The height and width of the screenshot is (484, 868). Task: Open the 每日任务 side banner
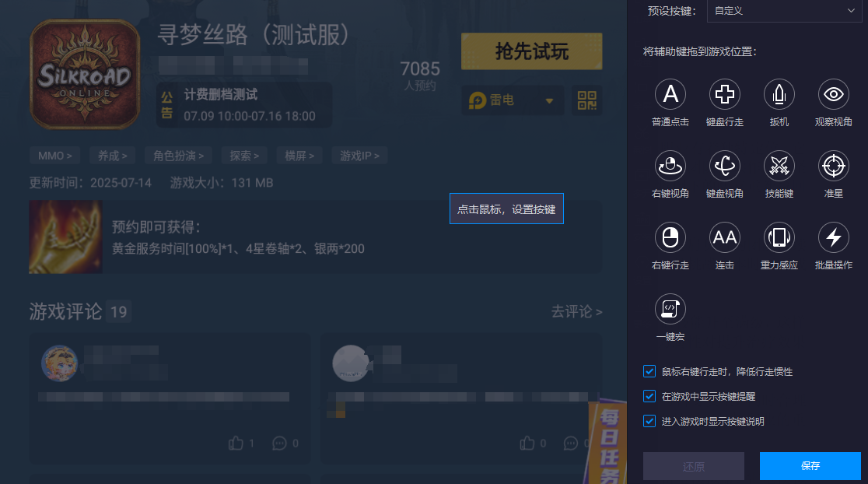click(607, 443)
